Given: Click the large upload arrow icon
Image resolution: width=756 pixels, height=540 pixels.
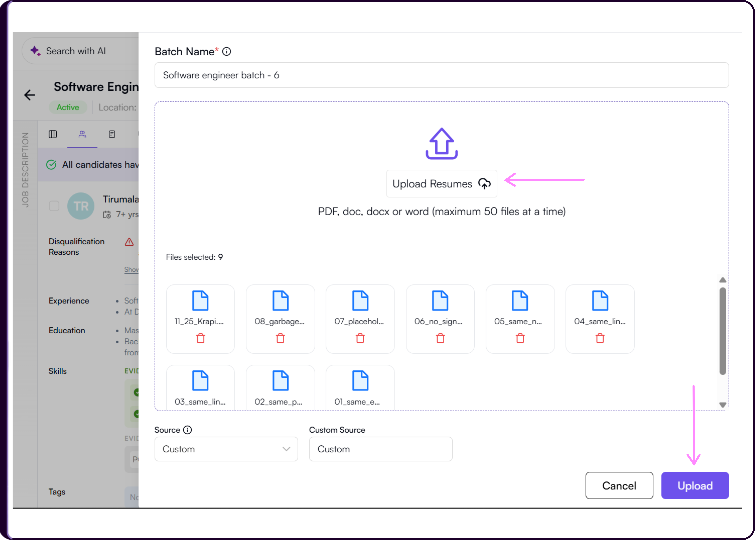Looking at the screenshot, I should [x=442, y=144].
